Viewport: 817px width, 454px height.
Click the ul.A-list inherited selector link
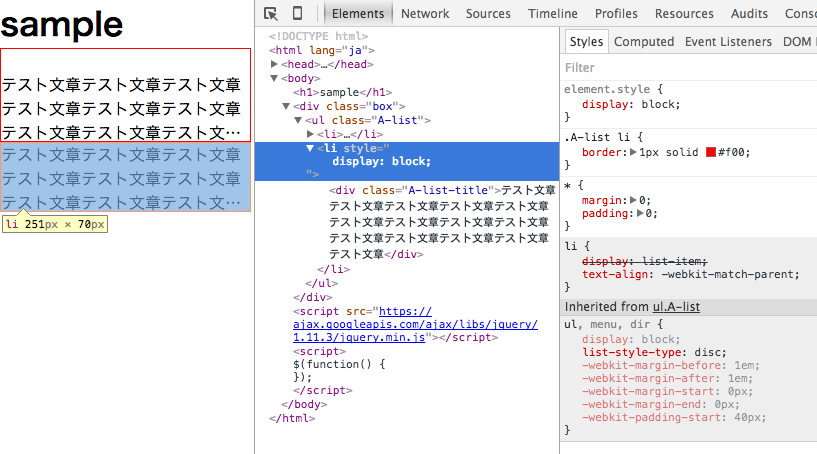click(x=676, y=307)
